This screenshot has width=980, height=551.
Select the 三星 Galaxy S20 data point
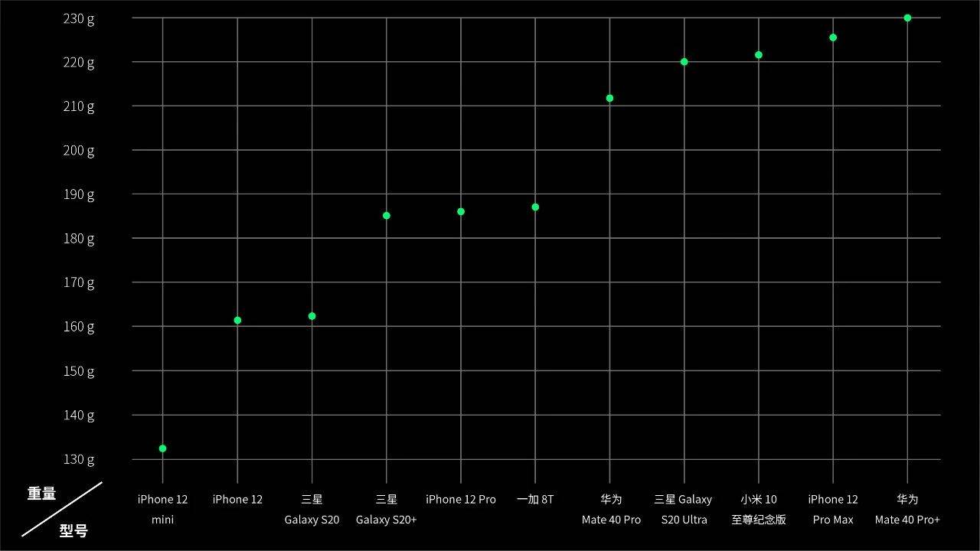(312, 316)
